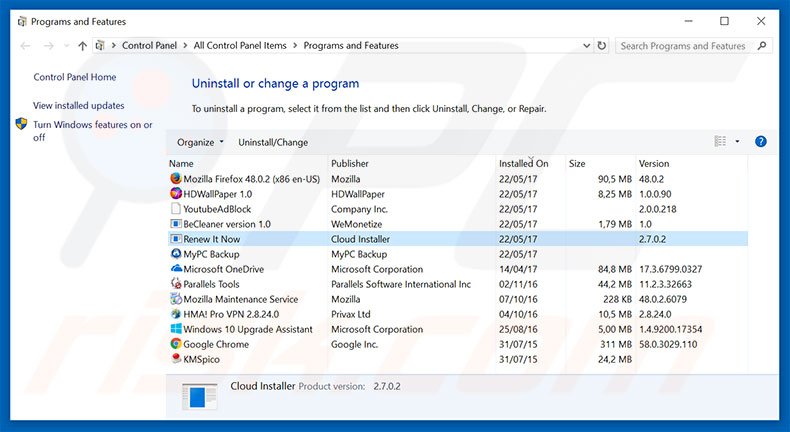The height and width of the screenshot is (432, 790).
Task: Select the YoutubeAdBlock program name
Action: pos(217,209)
